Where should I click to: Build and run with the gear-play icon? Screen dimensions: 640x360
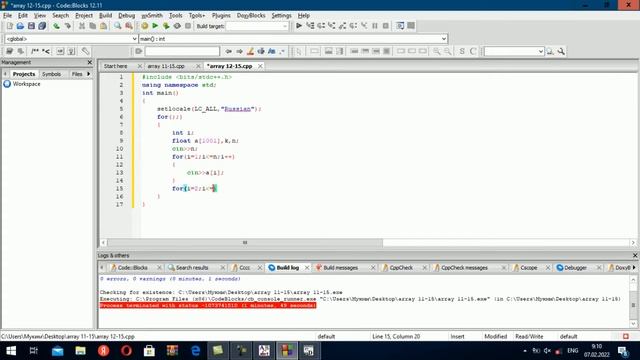tap(166, 26)
